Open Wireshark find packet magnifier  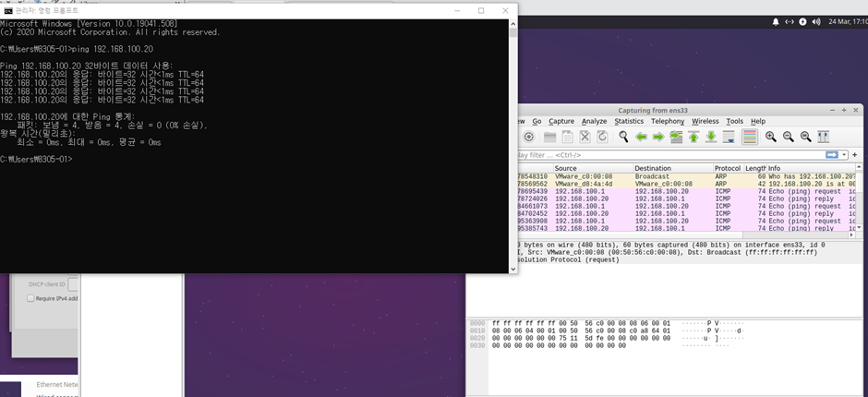tap(624, 137)
